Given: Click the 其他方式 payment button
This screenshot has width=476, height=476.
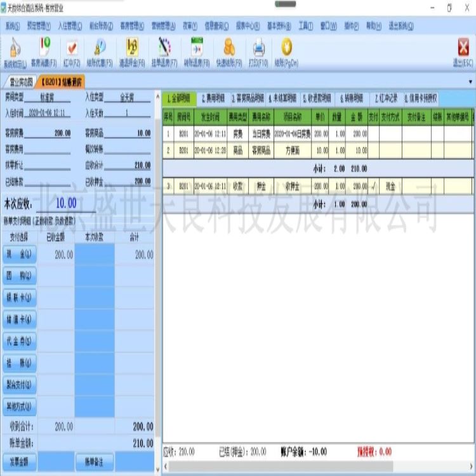Looking at the screenshot, I should click(x=20, y=407).
